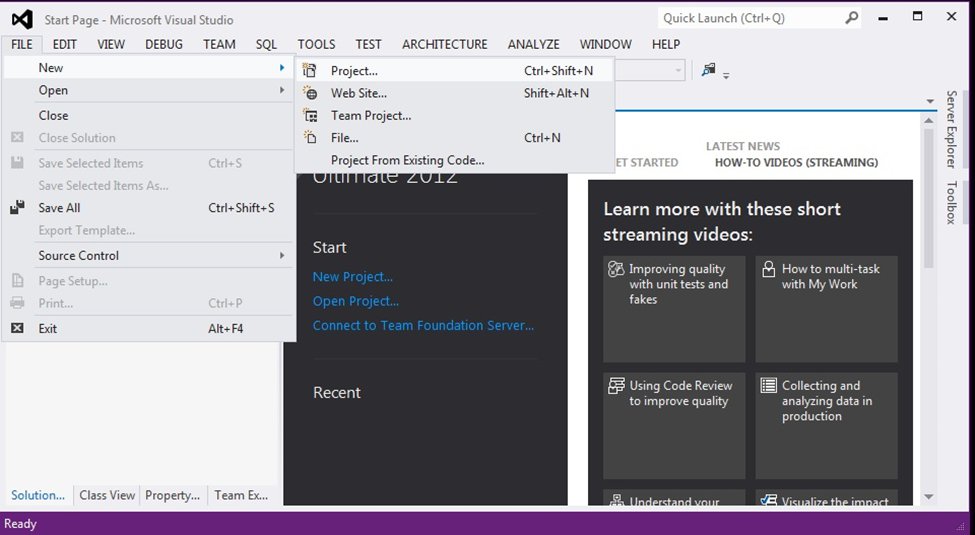Choose Web Site... from New submenu
Screen dimensions: 975x535
[455, 93]
